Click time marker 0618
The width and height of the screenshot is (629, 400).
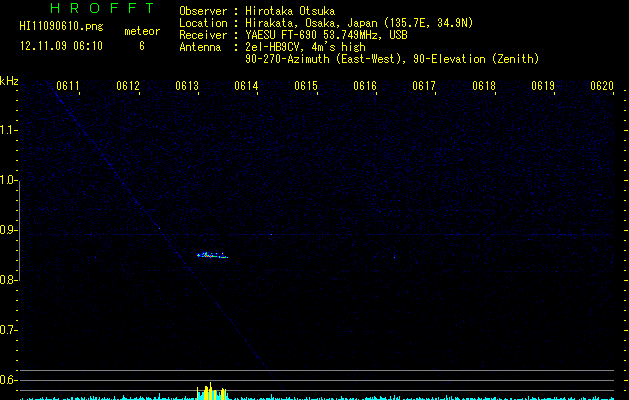tap(484, 86)
